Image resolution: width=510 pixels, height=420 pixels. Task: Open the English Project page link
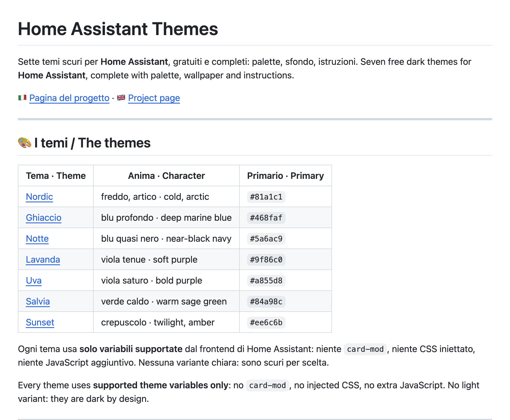click(154, 98)
